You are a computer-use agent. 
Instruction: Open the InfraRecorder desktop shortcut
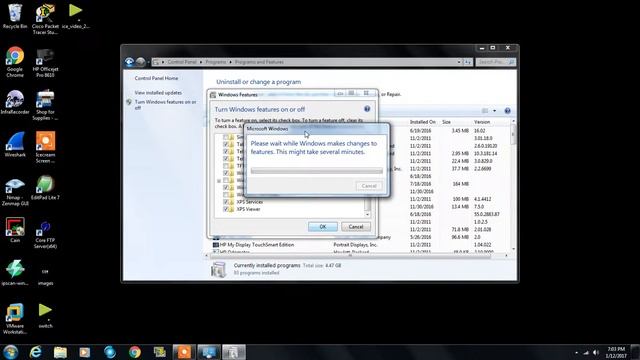pos(15,102)
